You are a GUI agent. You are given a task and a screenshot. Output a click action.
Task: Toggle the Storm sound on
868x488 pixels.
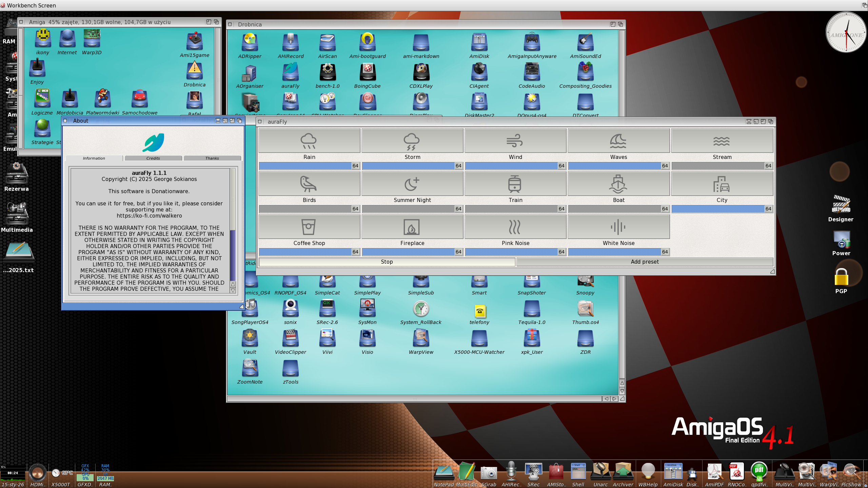tap(412, 141)
